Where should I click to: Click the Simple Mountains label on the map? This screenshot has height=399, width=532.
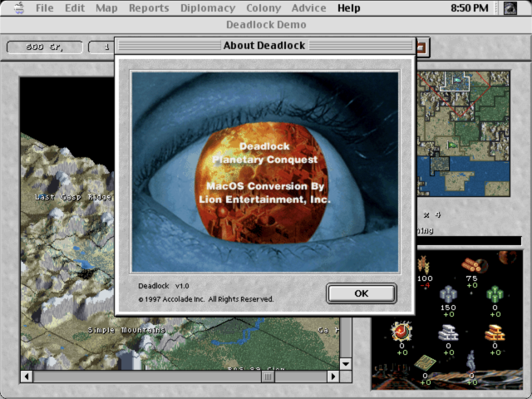126,330
